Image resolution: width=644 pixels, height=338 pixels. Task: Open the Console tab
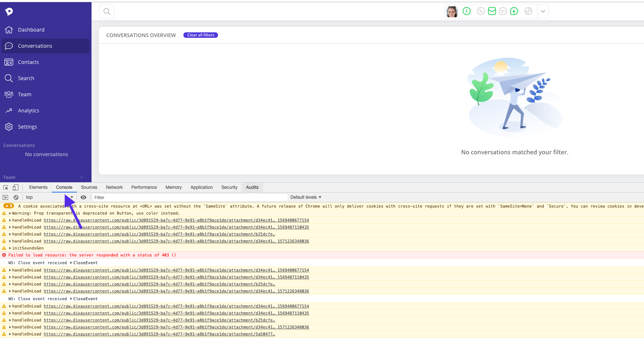pos(64,187)
